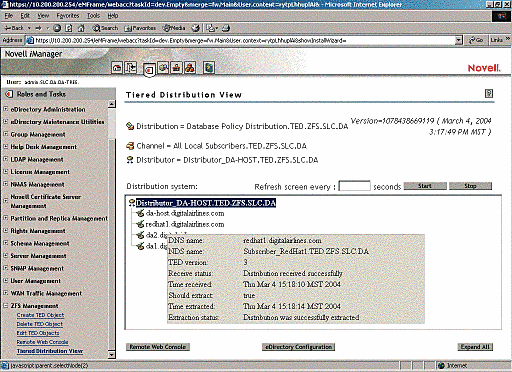
Task: Click the da2 subscriber icon in tree
Action: coord(140,235)
